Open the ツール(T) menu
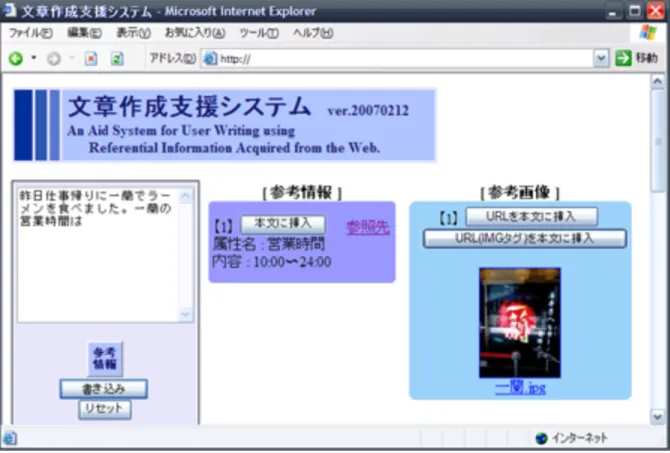The height and width of the screenshot is (453, 670). [259, 33]
